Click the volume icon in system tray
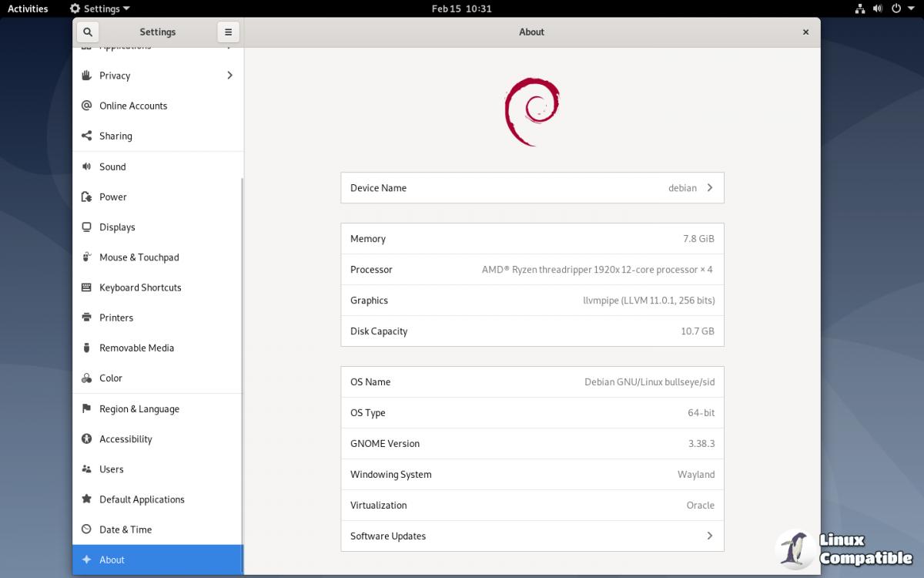 [x=878, y=8]
